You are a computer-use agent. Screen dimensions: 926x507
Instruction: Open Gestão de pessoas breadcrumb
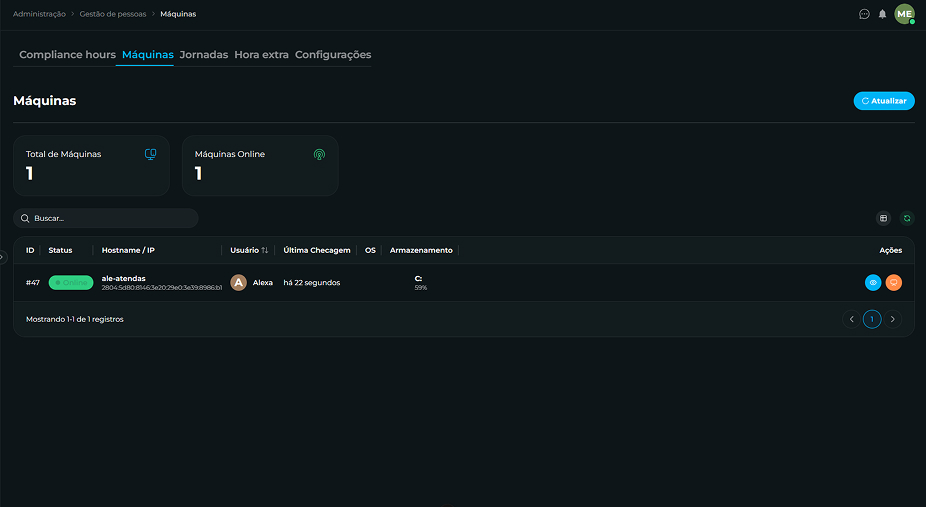pyautogui.click(x=113, y=14)
